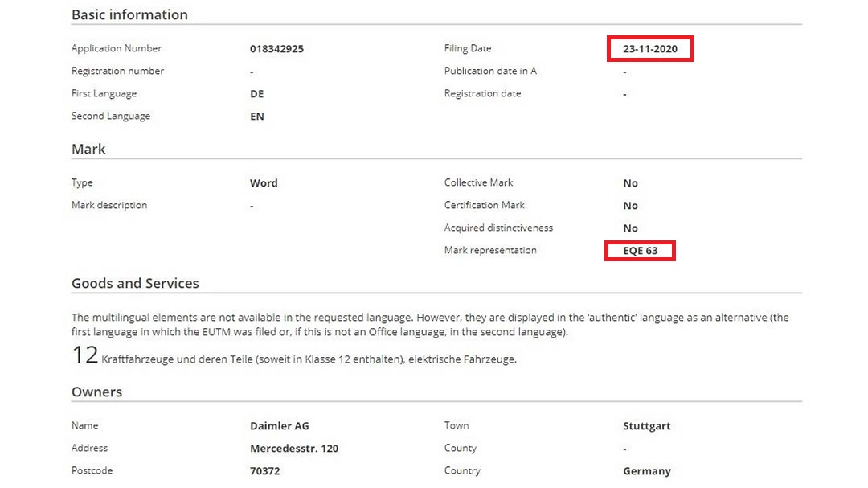This screenshot has width=868, height=488.
Task: Click the Owners section heading
Action: point(96,392)
